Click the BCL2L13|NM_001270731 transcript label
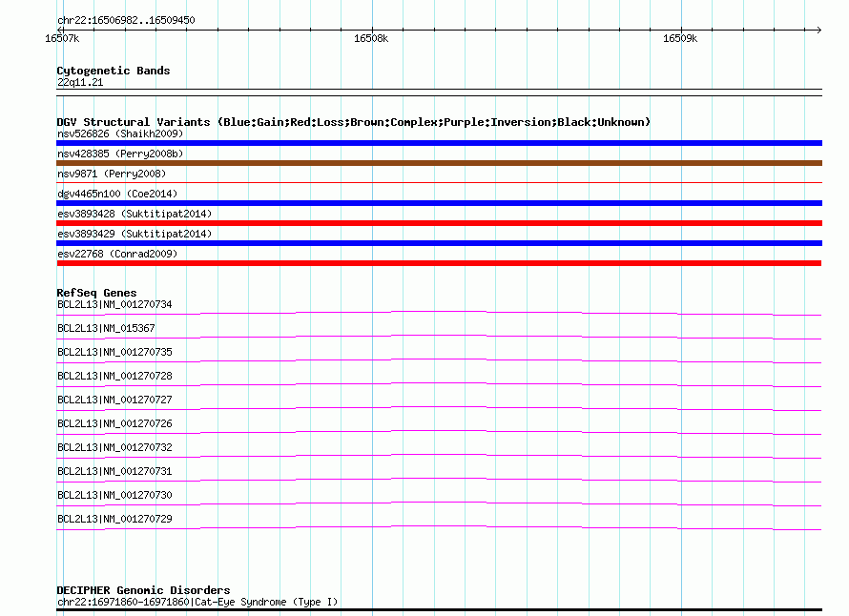The width and height of the screenshot is (849, 616). [x=114, y=471]
